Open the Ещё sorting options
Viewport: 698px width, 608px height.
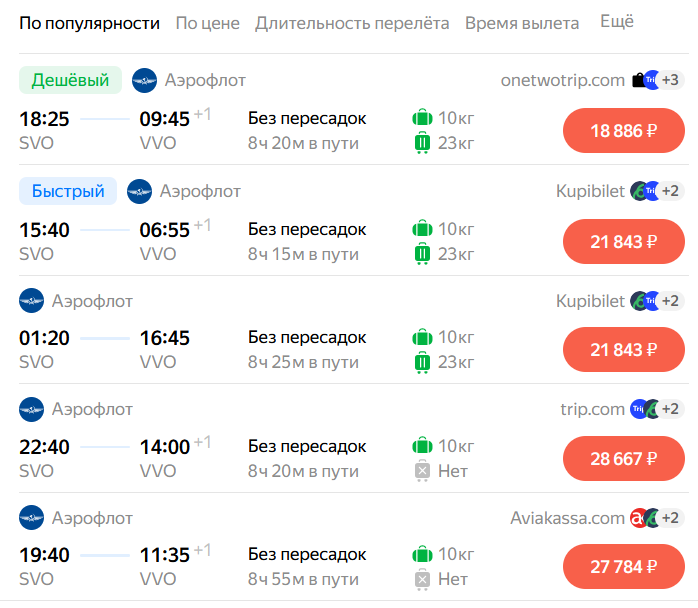point(617,21)
